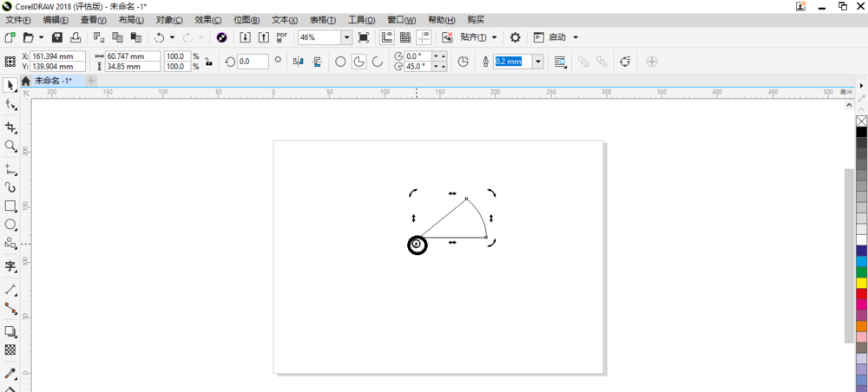Select the Drop Shadow tool

(x=10, y=331)
